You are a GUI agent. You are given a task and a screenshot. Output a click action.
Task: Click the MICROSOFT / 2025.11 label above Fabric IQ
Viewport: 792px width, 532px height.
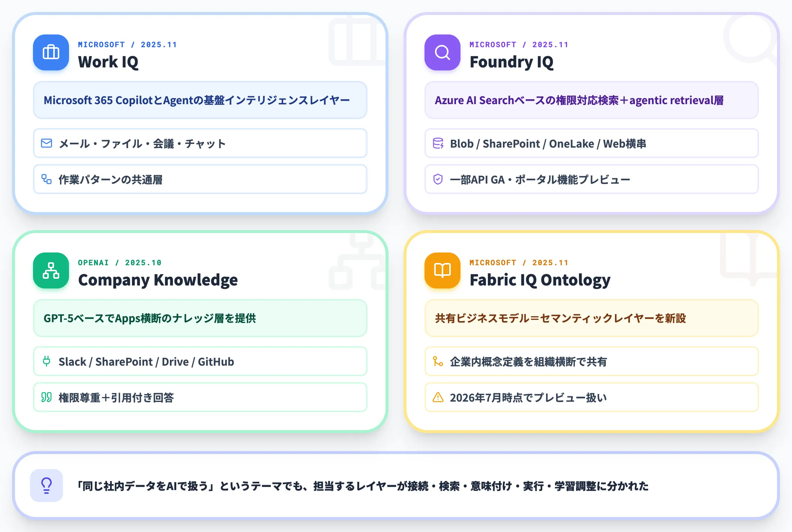pos(519,263)
